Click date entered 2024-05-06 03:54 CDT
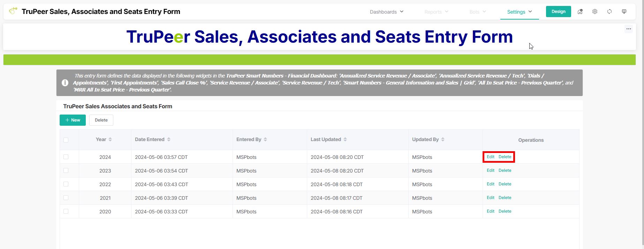 [161, 171]
